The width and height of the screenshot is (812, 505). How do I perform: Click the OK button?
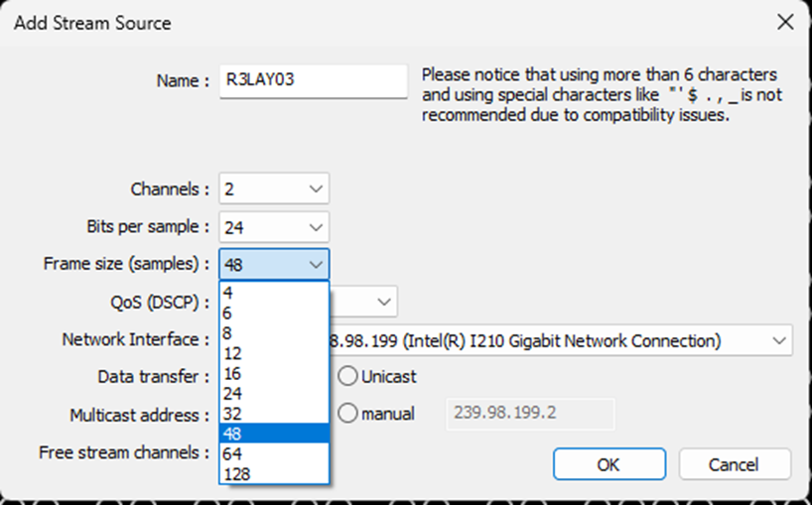[x=608, y=464]
